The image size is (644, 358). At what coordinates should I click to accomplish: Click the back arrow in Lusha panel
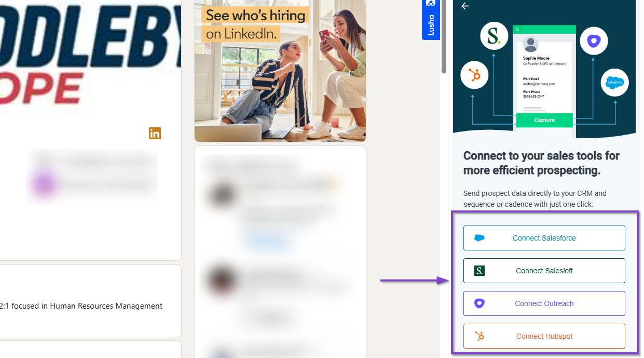click(x=465, y=6)
